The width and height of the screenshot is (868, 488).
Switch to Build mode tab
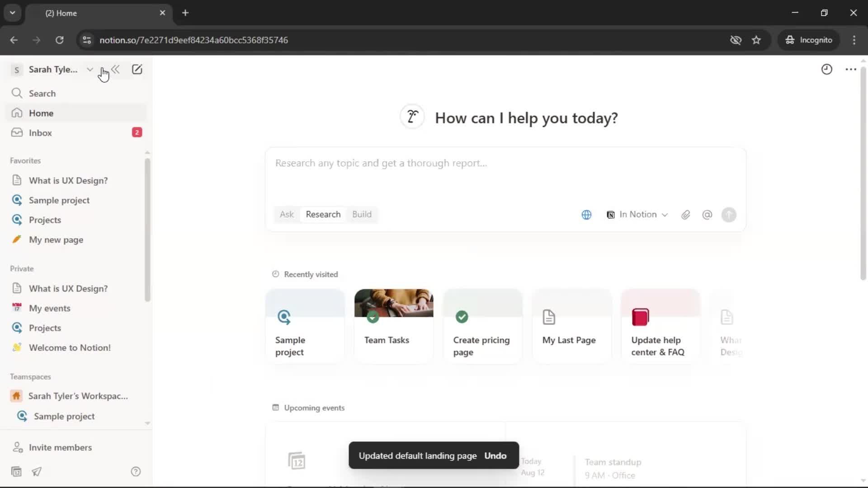click(x=362, y=215)
